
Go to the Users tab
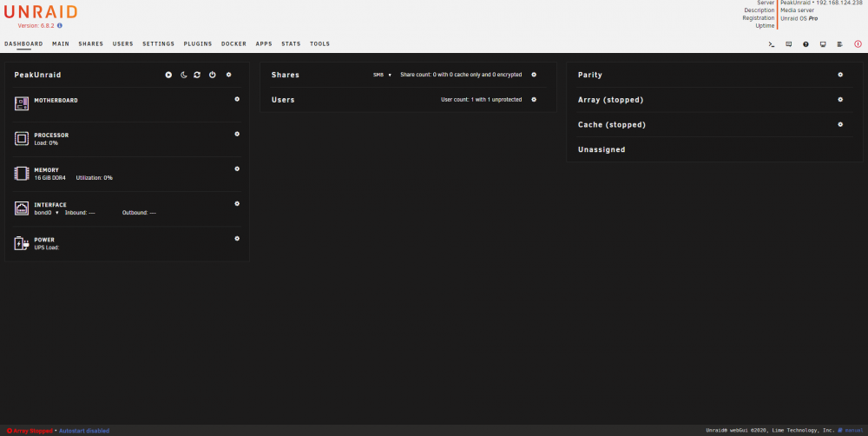point(123,43)
